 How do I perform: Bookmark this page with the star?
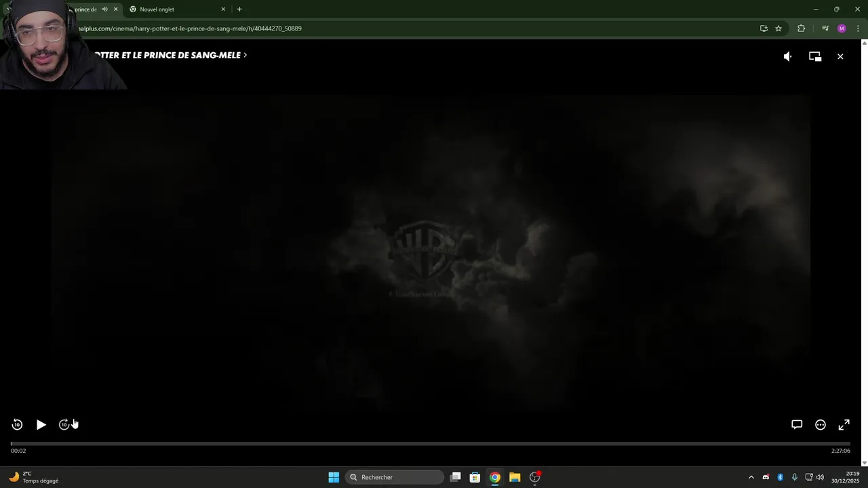point(778,28)
